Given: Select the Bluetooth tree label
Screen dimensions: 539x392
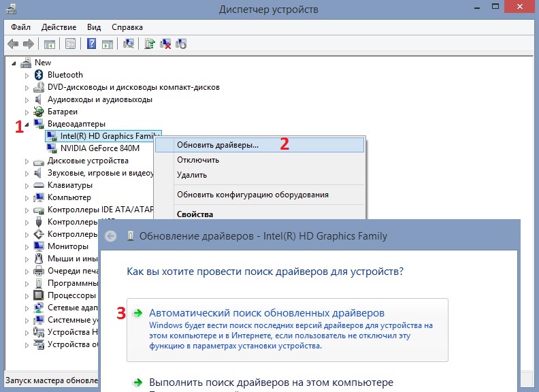Looking at the screenshot, I should (65, 75).
